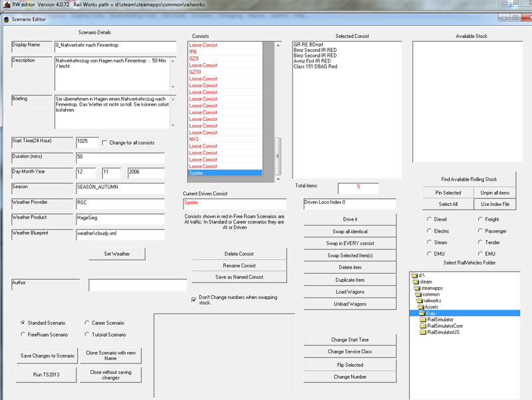Viewport: 532px width, 400px height.
Task: Select the FreeRoam Scenario radio button
Action: [x=23, y=335]
